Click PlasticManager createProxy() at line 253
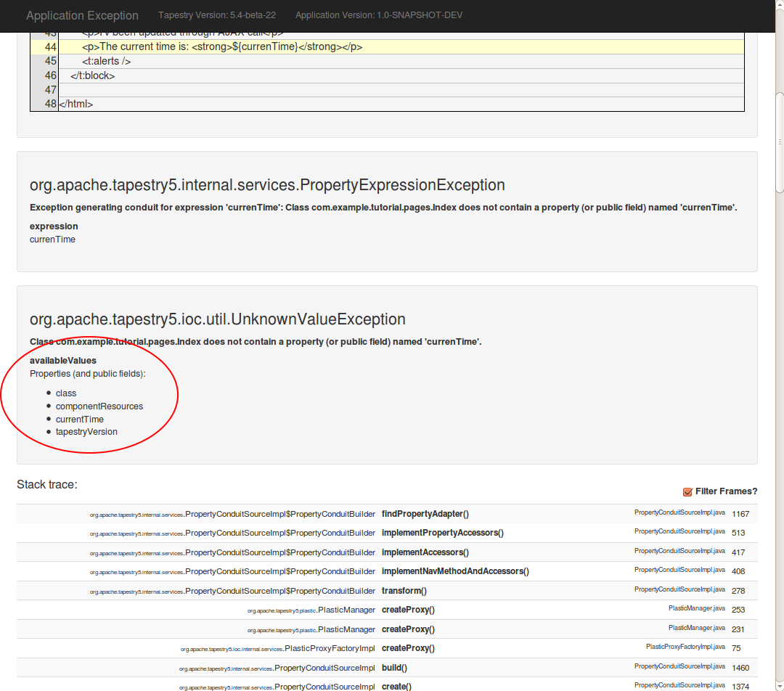 click(408, 610)
